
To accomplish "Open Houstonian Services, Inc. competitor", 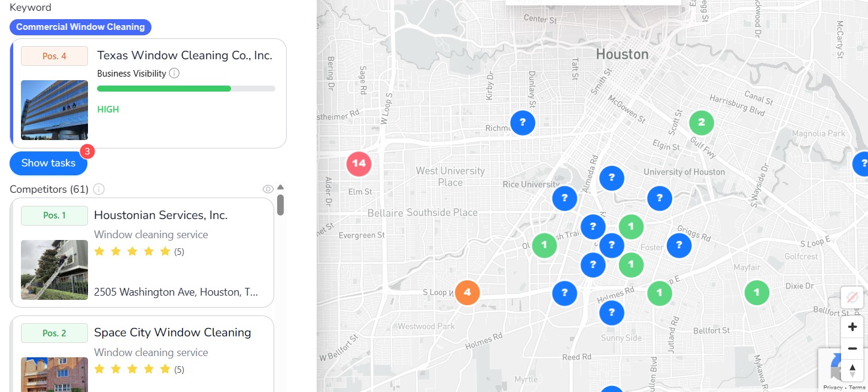I will pyautogui.click(x=160, y=215).
